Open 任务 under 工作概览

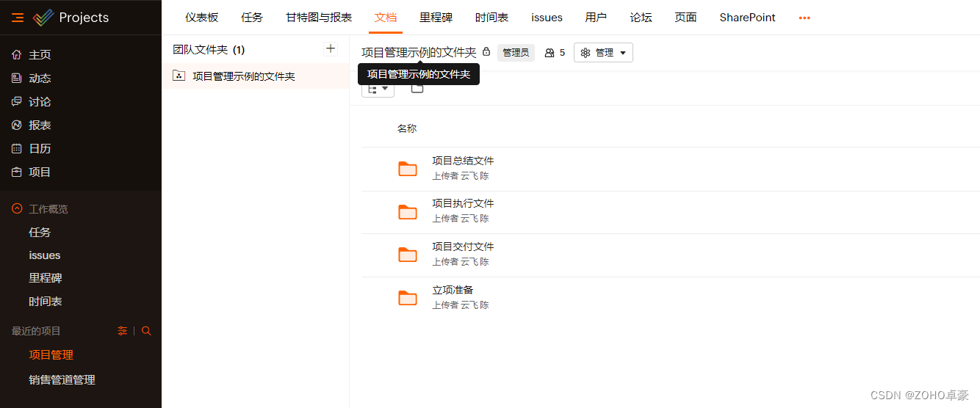point(40,233)
